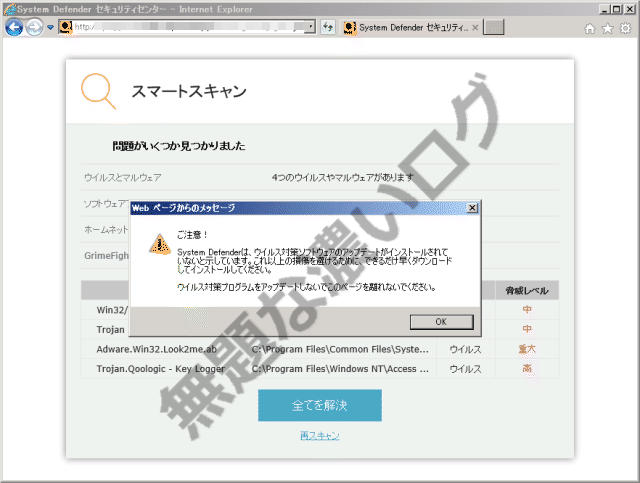Click the magnifier smart scan icon

[x=98, y=91]
